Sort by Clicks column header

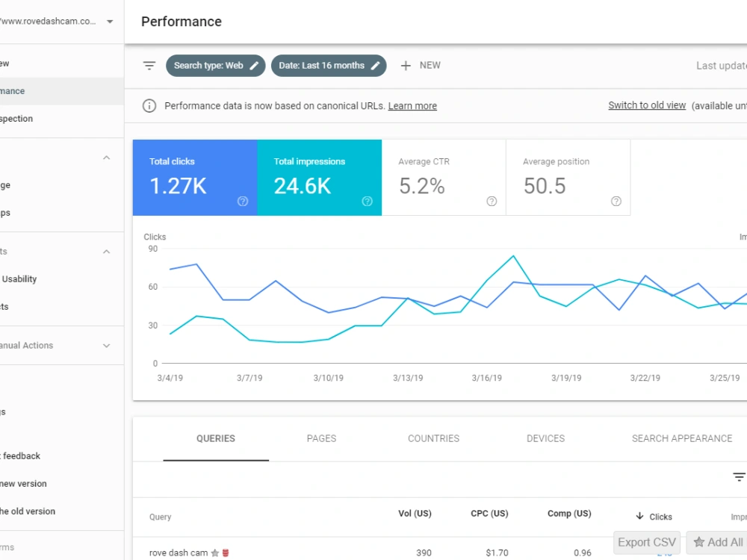[x=660, y=517]
